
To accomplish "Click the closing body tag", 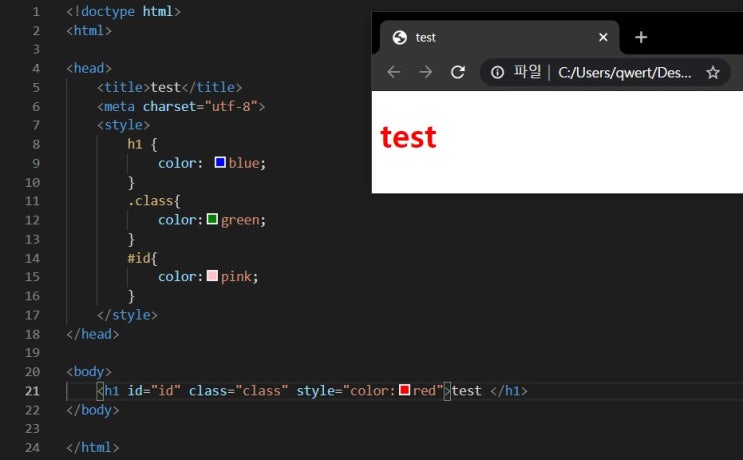I will click(93, 410).
